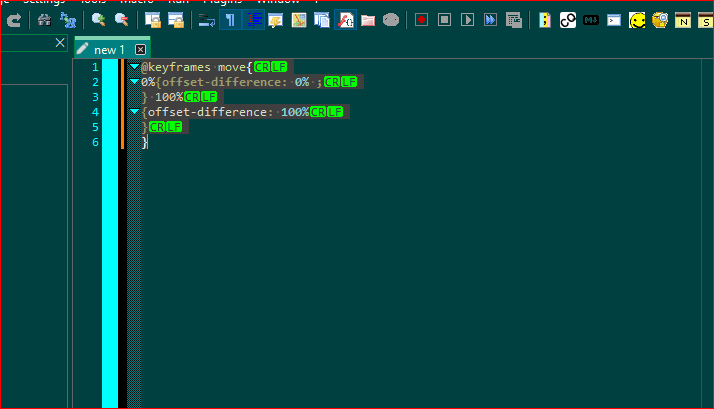Close the new 1 tab
This screenshot has height=409, width=714.
point(141,50)
